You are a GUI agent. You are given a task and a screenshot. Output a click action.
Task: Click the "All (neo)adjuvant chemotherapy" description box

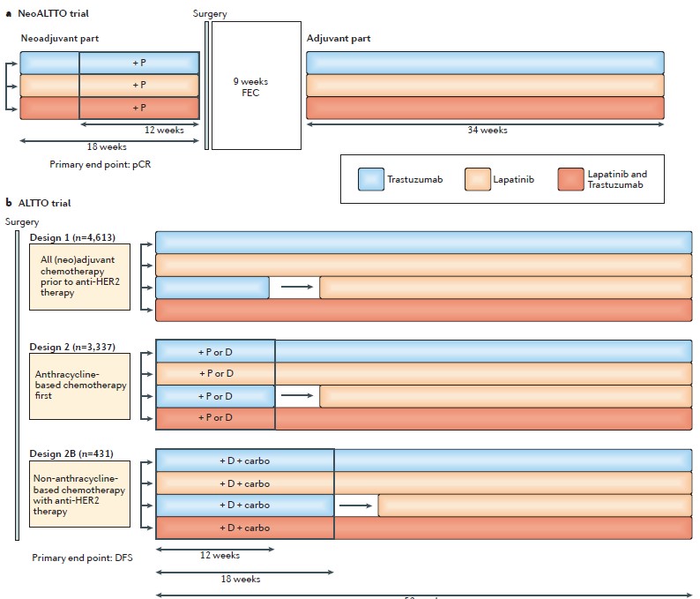(x=80, y=277)
